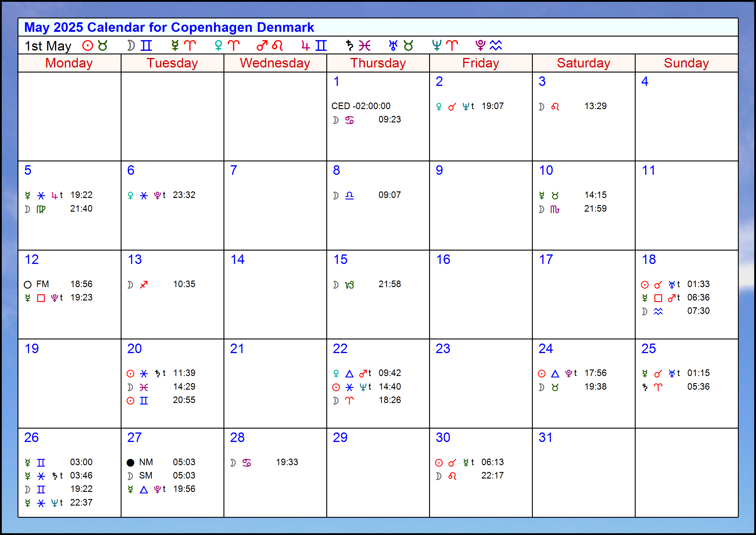Select the Sunday column header
756x535 pixels.
tap(686, 63)
